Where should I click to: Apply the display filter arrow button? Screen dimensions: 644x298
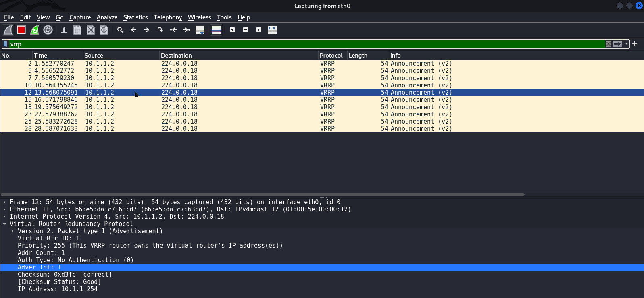click(x=617, y=44)
